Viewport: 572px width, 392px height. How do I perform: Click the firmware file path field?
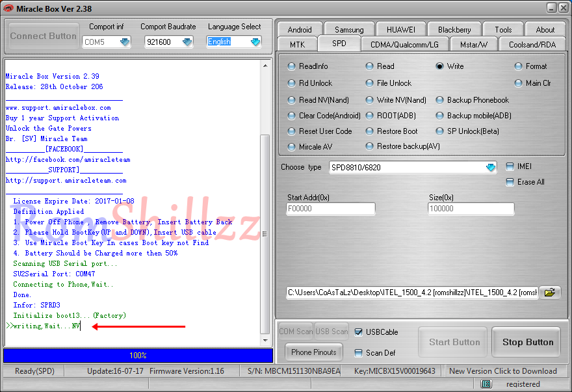click(412, 293)
